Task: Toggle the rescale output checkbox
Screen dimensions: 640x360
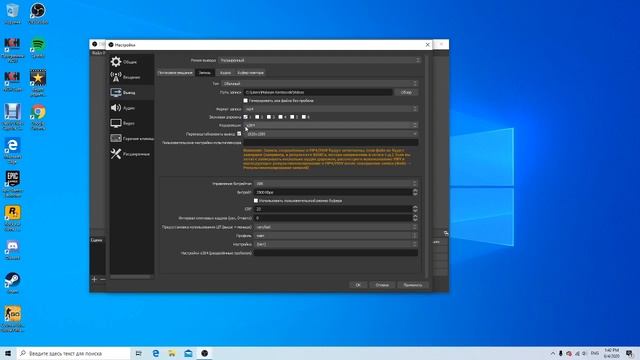Action: tap(239, 134)
